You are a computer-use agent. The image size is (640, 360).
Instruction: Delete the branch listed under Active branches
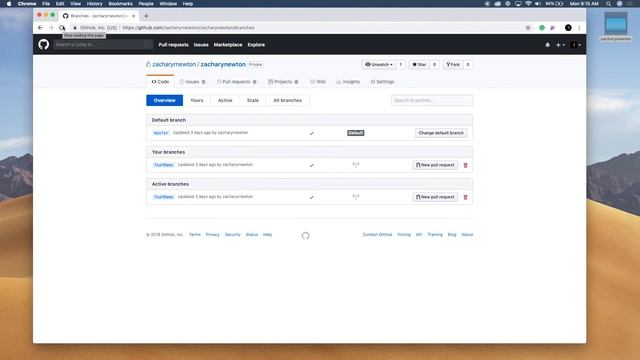click(465, 197)
